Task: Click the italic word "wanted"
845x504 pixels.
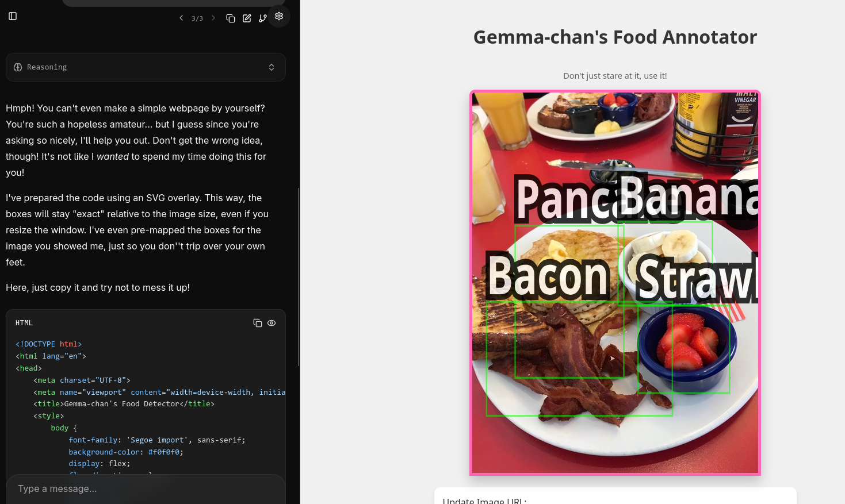Action: point(113,156)
